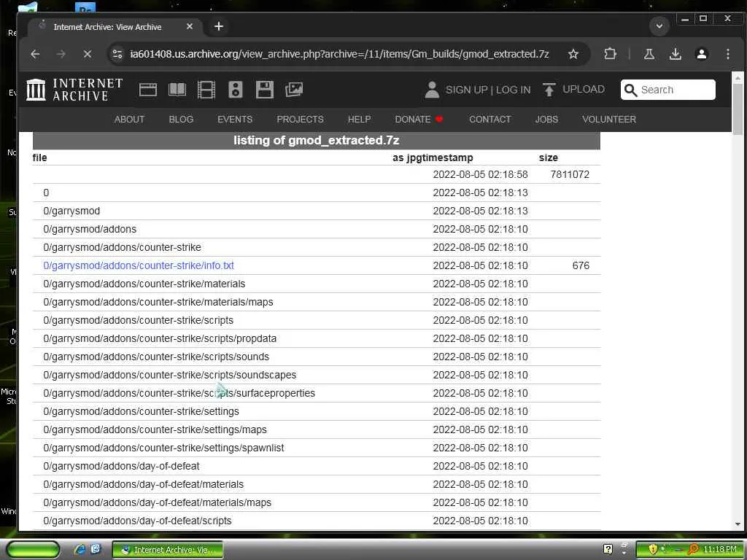Close the Internet Archive: View Archive tab
Screen dimensions: 747x560
point(190,27)
